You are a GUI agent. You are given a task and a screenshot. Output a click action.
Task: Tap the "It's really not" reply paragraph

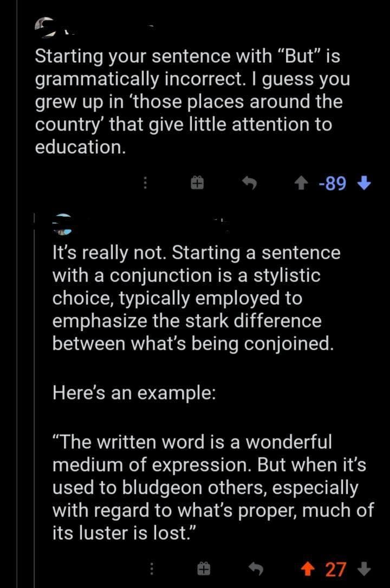196,298
